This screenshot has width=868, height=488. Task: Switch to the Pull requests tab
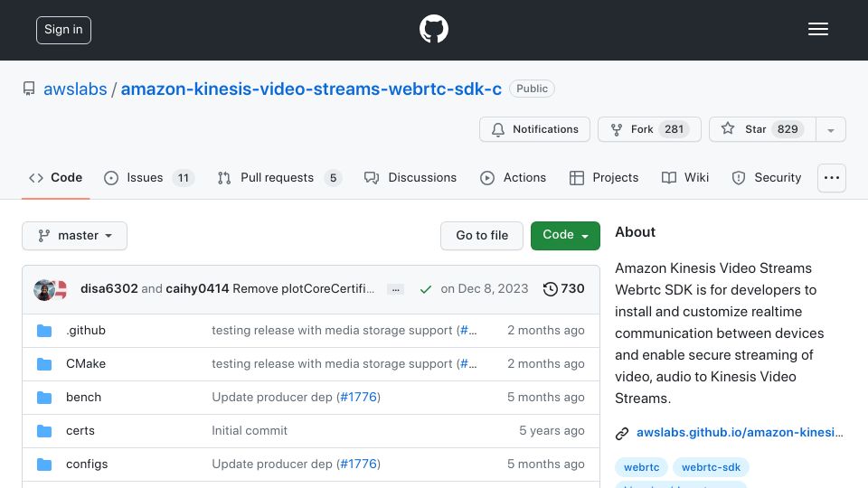[x=278, y=178]
